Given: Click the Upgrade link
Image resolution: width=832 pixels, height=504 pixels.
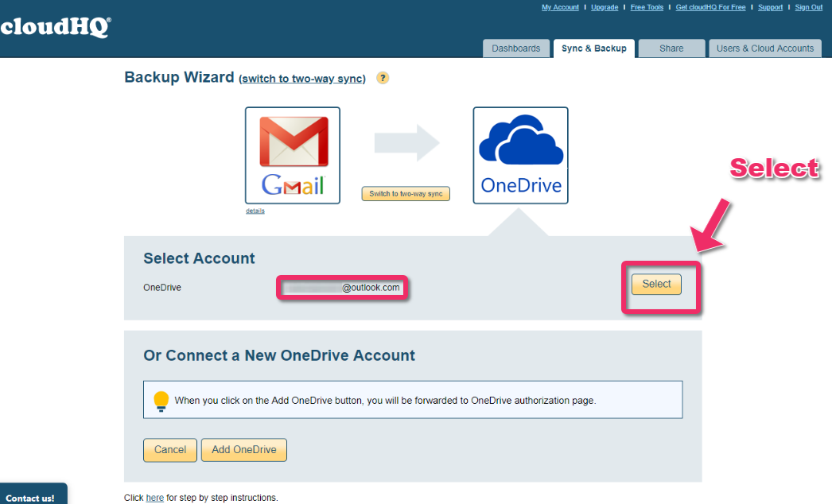Looking at the screenshot, I should pyautogui.click(x=605, y=7).
